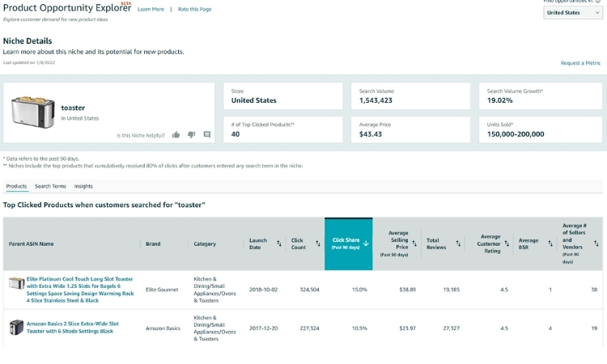The width and height of the screenshot is (607, 364).
Task: Click the Niche Details heading
Action: point(28,41)
